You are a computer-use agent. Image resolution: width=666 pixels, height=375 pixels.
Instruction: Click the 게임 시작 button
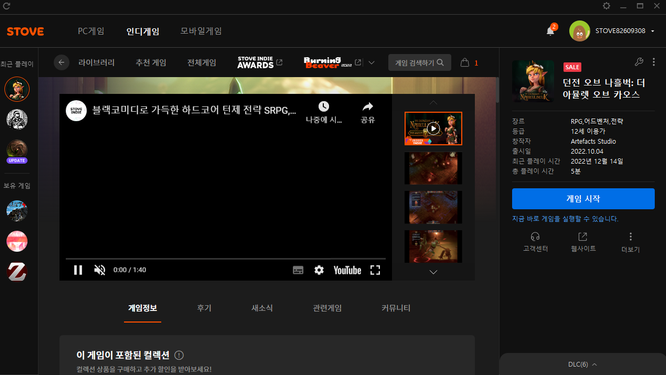583,199
